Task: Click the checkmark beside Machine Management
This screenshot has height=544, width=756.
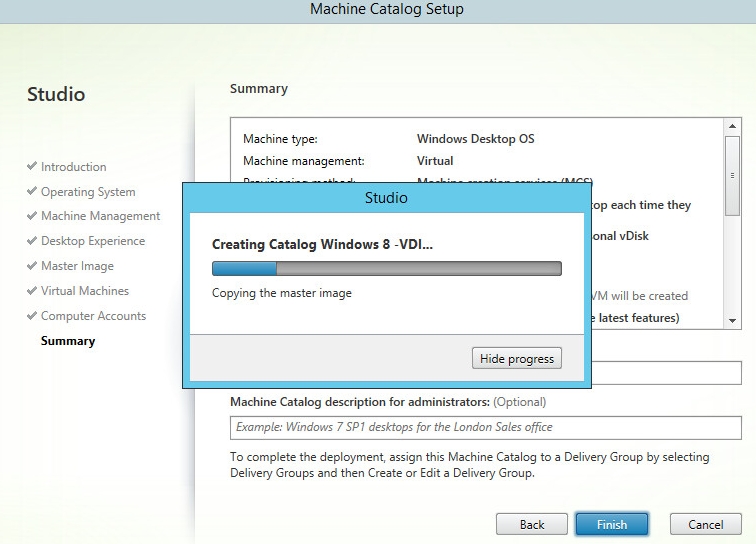Action: pos(32,216)
